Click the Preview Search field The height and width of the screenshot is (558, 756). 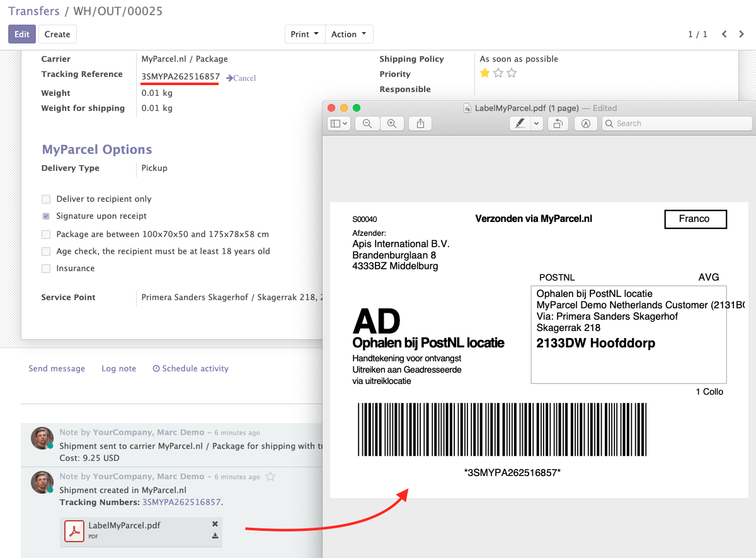click(678, 124)
